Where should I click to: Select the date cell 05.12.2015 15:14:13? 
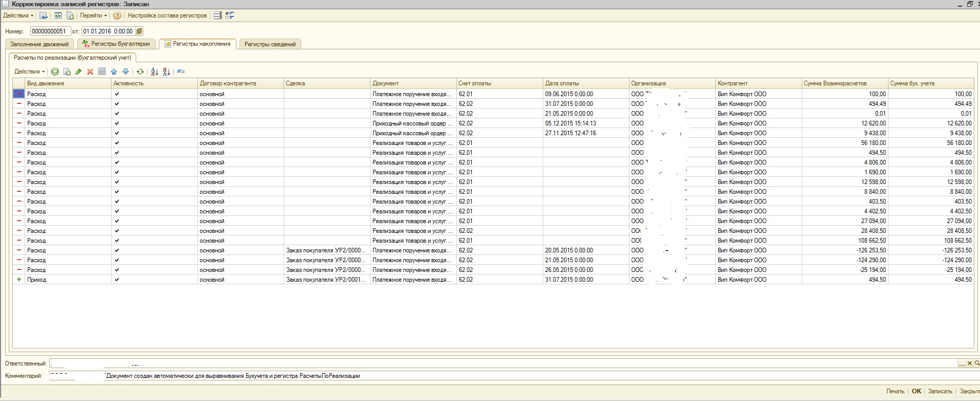point(586,123)
